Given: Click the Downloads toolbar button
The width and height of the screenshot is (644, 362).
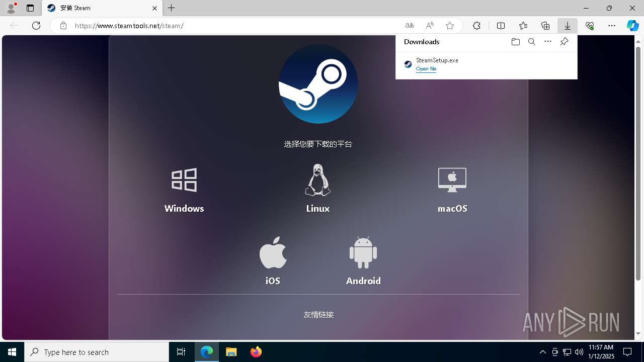Looking at the screenshot, I should 567,26.
